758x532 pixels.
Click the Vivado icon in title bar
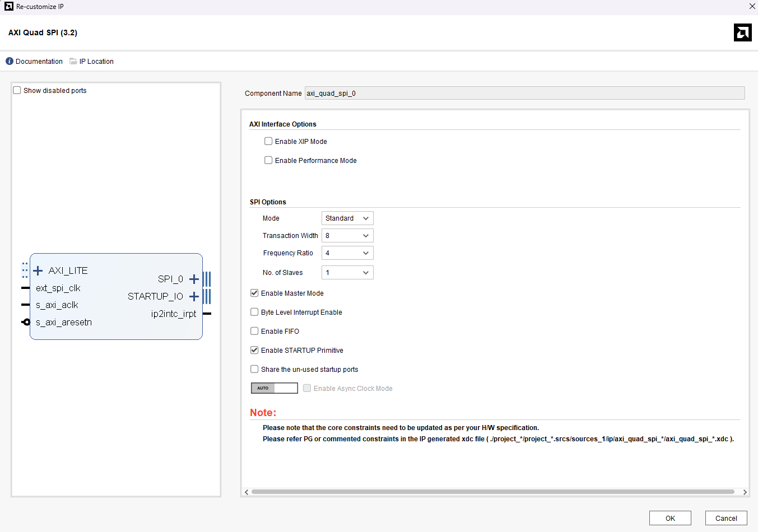(8, 7)
